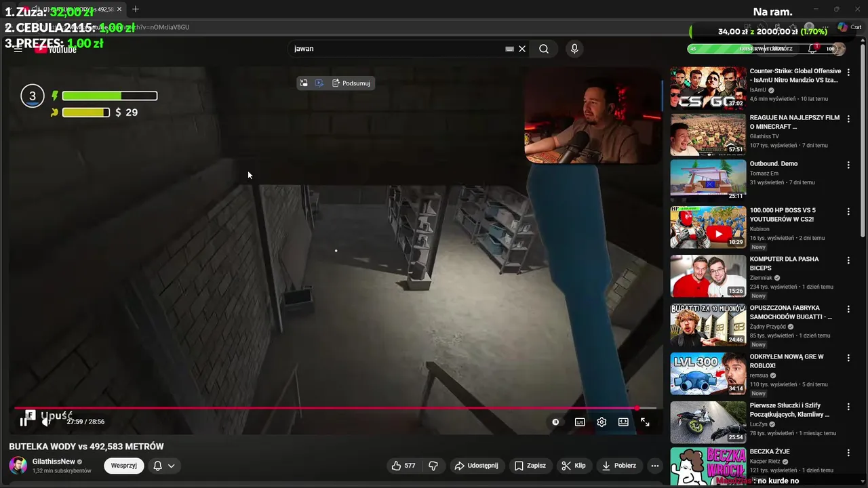The width and height of the screenshot is (868, 488).
Task: Open the GilathissNew channel avatar
Action: click(18, 466)
